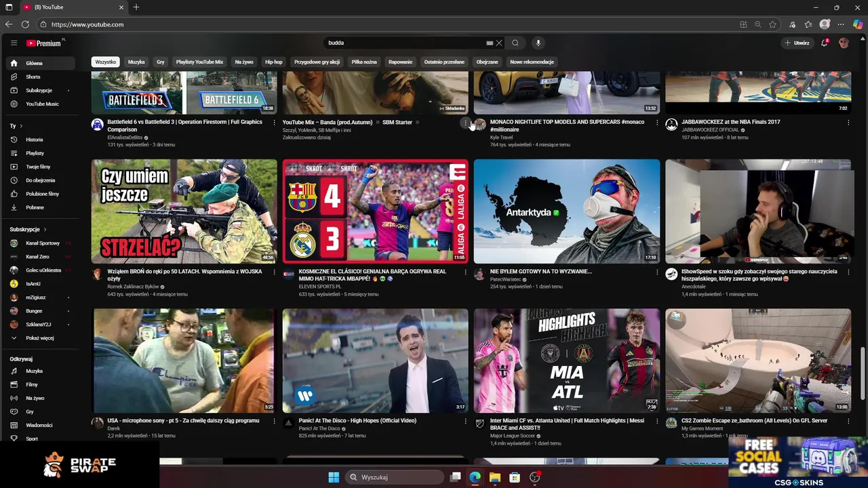Open Wiadomości under Odkrywaj

(41, 425)
